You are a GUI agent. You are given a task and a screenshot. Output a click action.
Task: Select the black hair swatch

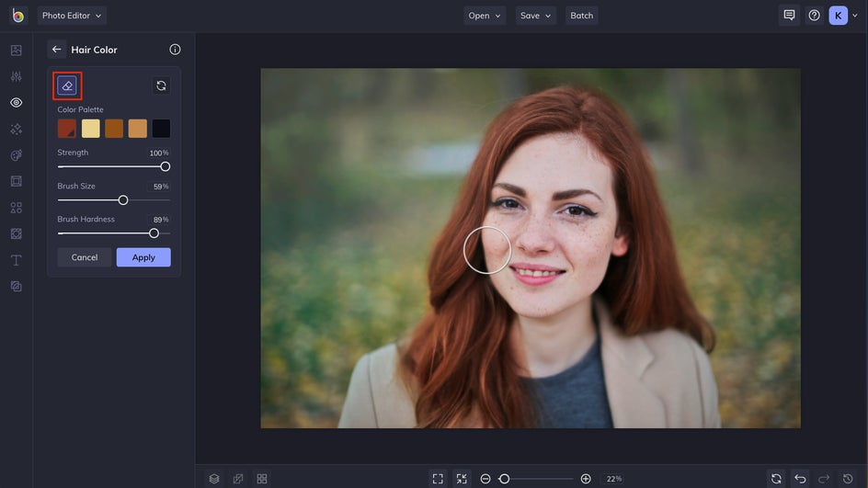(x=162, y=129)
